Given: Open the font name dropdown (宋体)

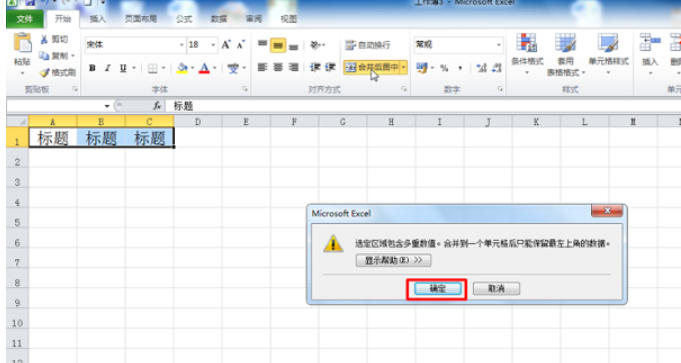Looking at the screenshot, I should 182,45.
